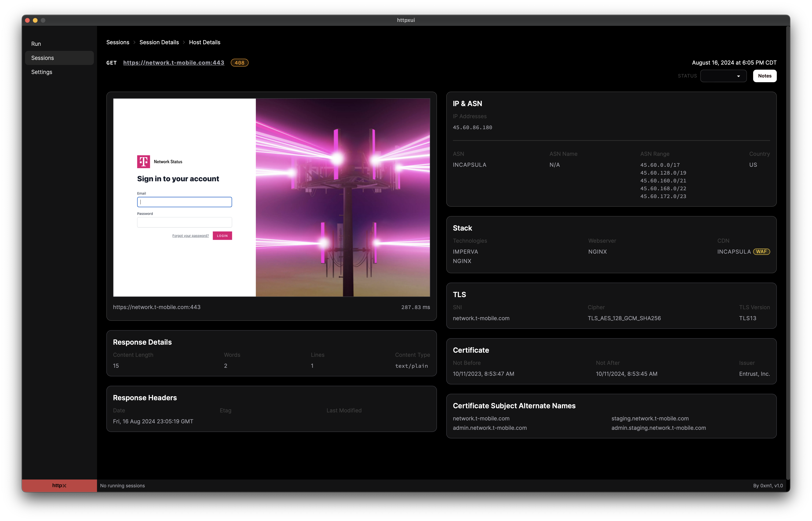This screenshot has width=812, height=521.
Task: Click NGINX under Webserver
Action: tap(597, 252)
